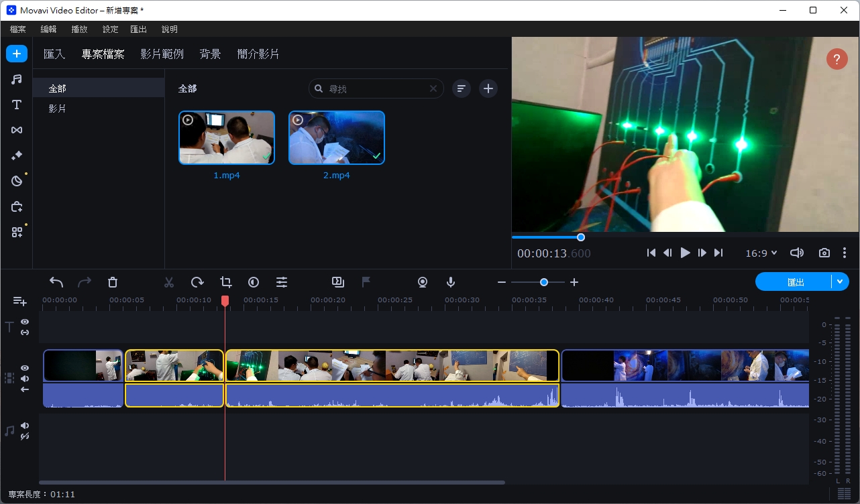860x504 pixels.
Task: Hide the title track with eye icon
Action: point(25,322)
